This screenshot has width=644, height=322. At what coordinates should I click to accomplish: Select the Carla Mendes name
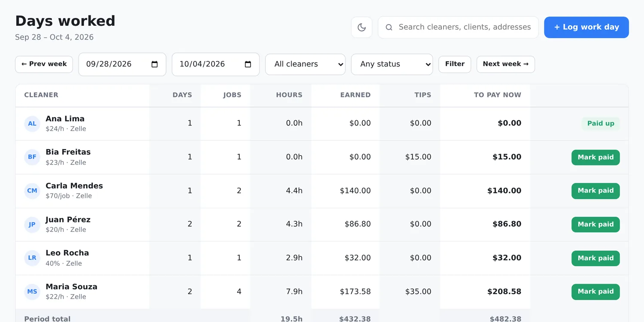[74, 186]
